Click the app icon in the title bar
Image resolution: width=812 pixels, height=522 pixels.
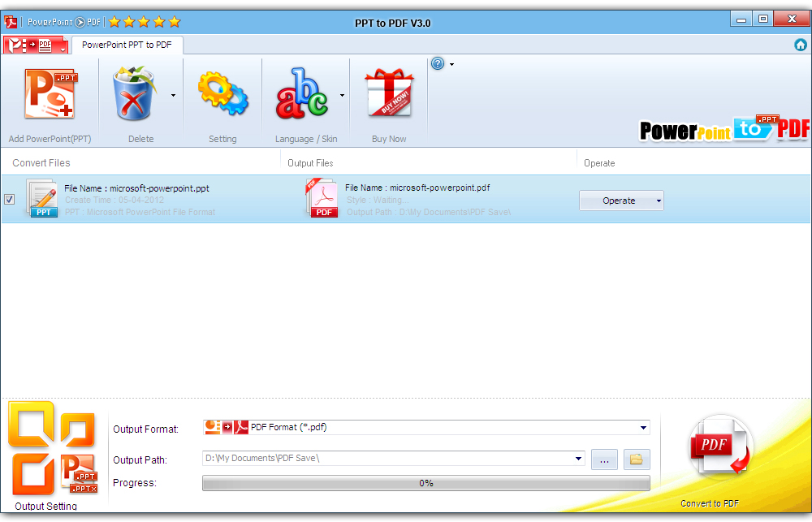[x=11, y=22]
